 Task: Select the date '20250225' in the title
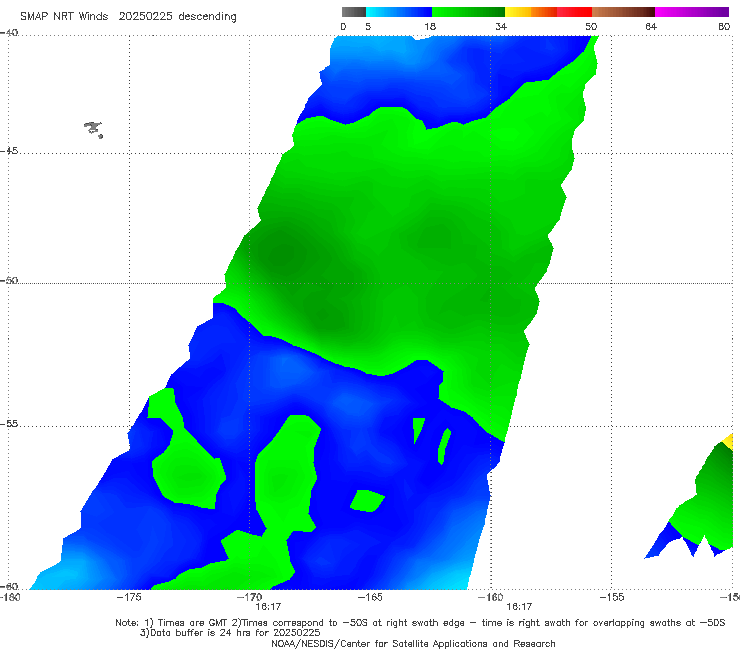[x=145, y=16]
